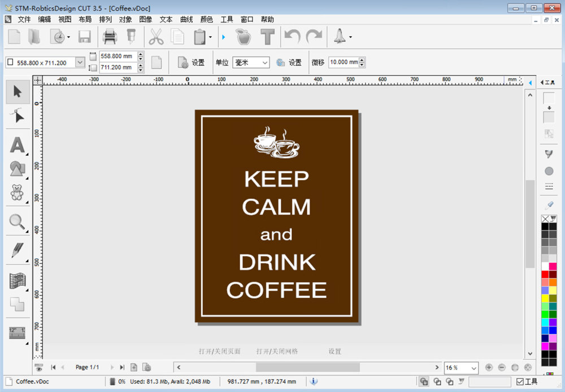Pick the yellow color swatch

545,298
